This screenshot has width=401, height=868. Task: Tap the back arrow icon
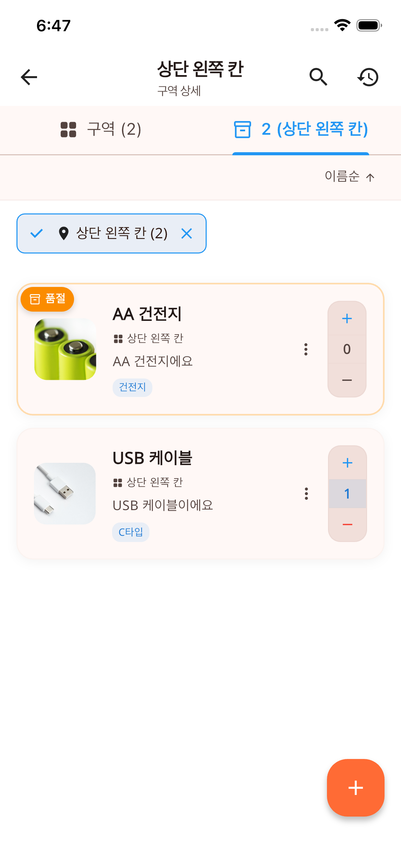click(x=29, y=77)
